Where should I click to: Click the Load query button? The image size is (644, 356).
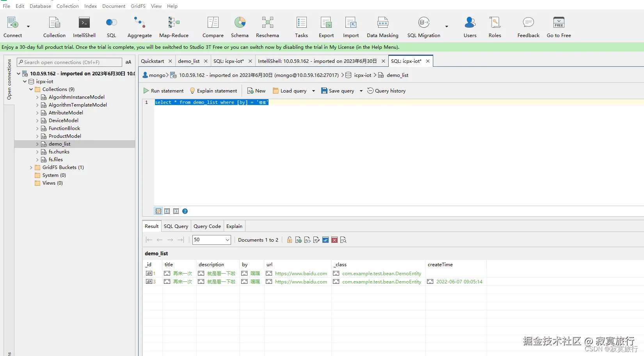[x=290, y=91]
